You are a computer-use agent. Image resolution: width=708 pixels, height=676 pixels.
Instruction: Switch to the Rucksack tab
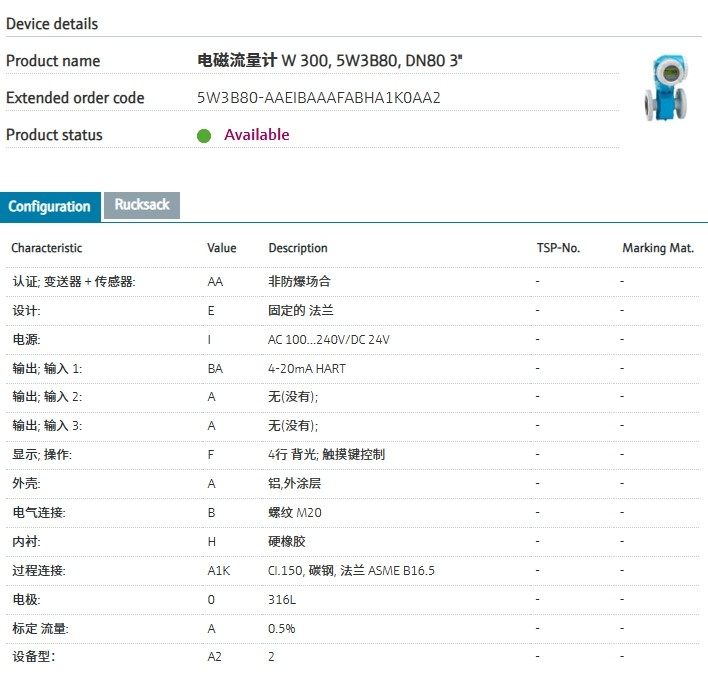tap(142, 205)
